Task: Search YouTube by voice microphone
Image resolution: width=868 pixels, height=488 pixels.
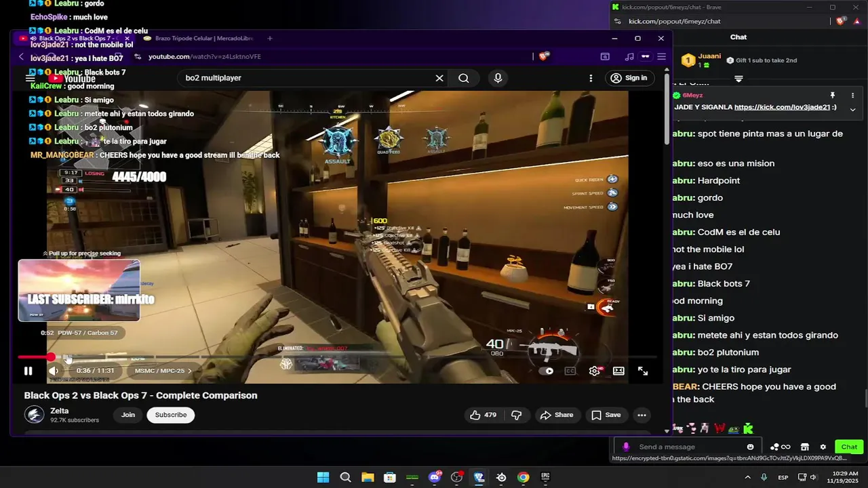Action: (x=498, y=78)
